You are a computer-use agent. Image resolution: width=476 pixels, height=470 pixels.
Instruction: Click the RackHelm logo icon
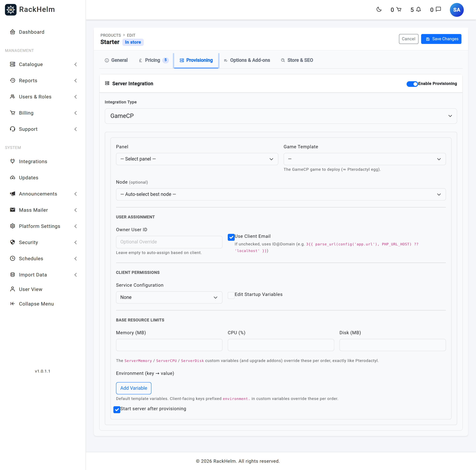click(x=11, y=10)
